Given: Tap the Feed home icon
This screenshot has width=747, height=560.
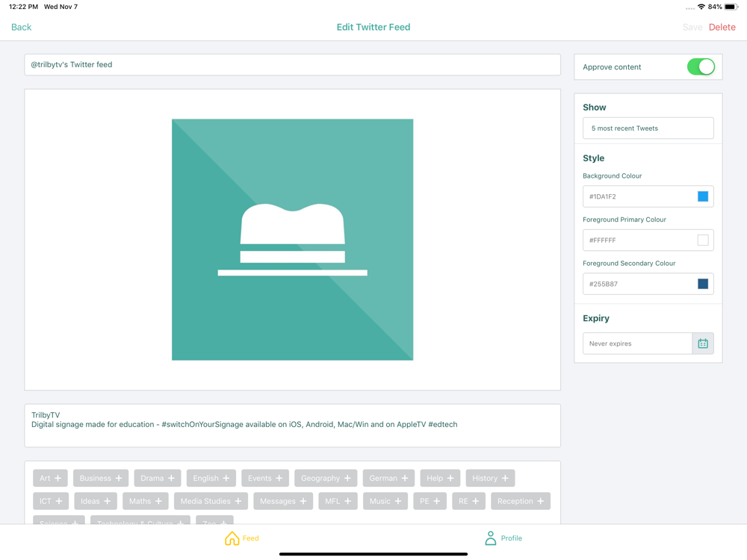Looking at the screenshot, I should click(x=232, y=538).
